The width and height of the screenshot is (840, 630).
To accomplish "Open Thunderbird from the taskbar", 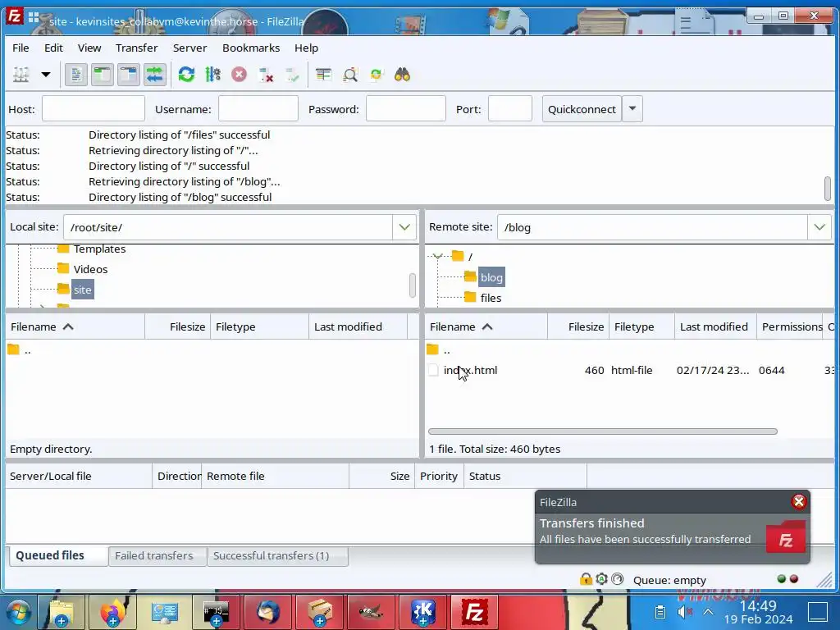I will tap(268, 612).
